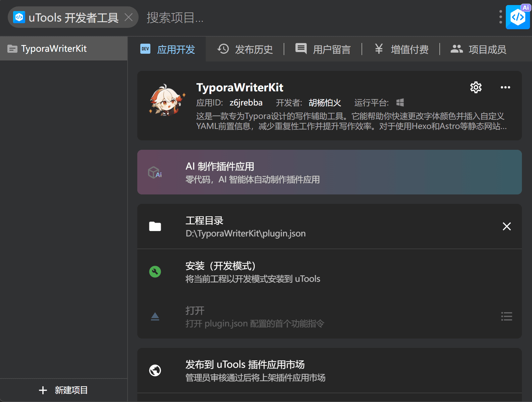Open the vertical dots menu in top bar

coord(500,17)
